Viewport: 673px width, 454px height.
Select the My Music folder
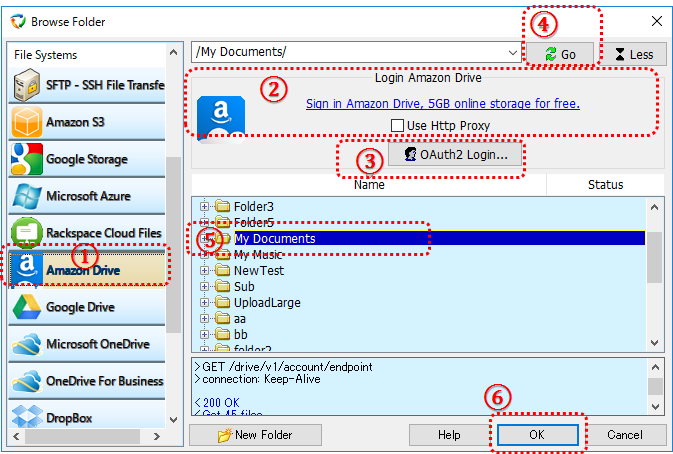click(258, 255)
